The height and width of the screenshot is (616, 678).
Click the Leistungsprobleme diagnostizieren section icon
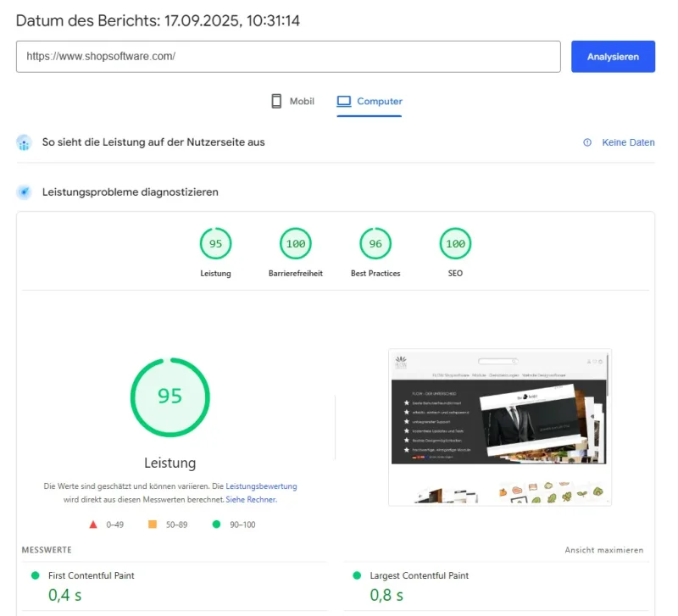(x=25, y=192)
